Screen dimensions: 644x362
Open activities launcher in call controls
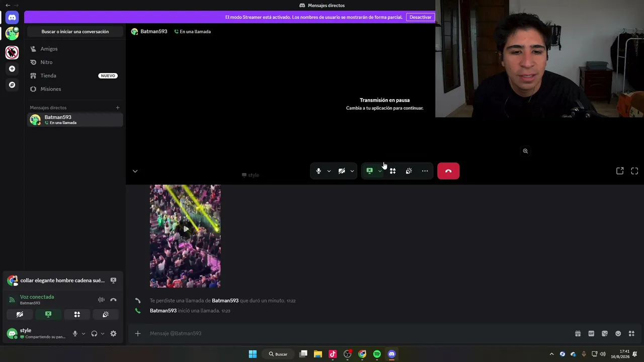(x=392, y=171)
